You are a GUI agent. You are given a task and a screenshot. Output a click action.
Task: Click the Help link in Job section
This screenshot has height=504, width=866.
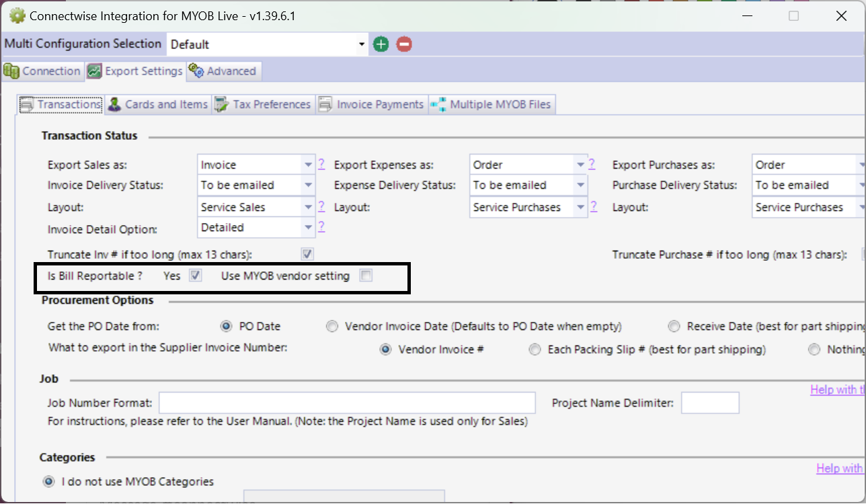coord(838,390)
